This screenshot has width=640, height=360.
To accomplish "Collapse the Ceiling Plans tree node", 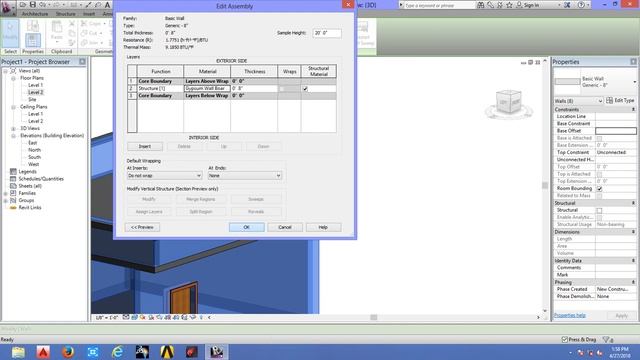I will point(13,107).
